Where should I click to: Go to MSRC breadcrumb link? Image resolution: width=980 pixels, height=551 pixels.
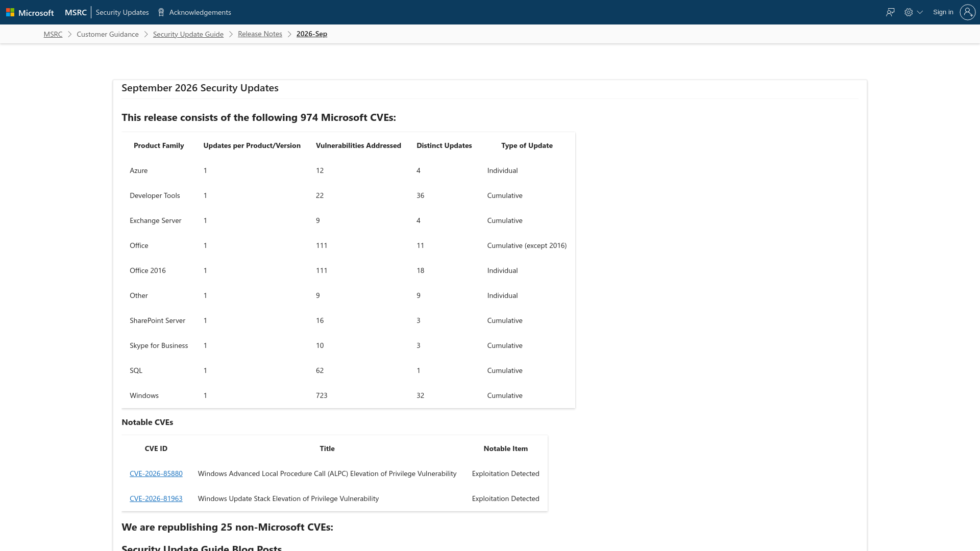pyautogui.click(x=53, y=34)
